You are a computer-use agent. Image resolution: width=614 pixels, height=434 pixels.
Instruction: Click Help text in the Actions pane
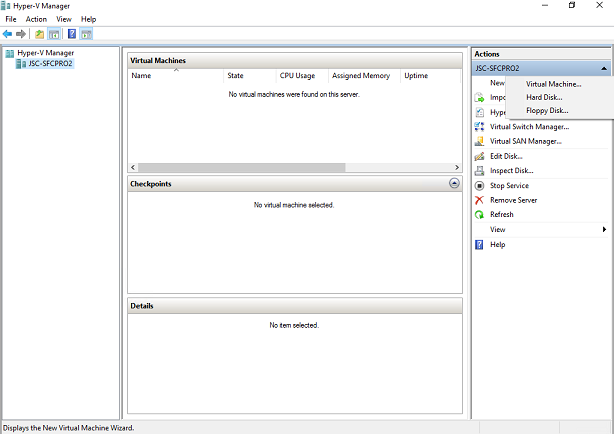pos(497,245)
